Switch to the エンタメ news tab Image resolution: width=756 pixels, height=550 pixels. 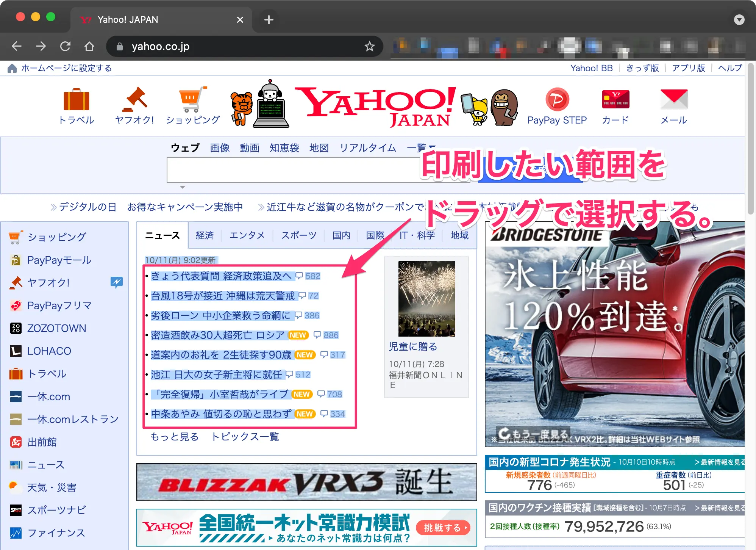[247, 235]
